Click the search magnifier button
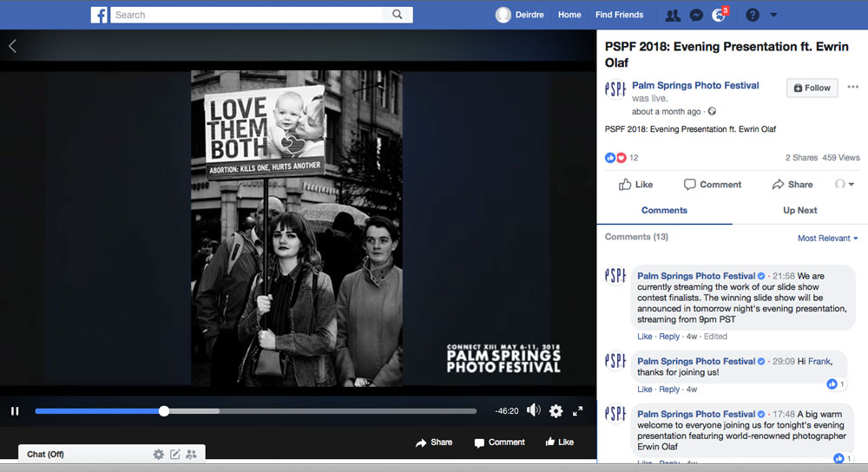Screen dimensions: 868x472 click(x=398, y=15)
